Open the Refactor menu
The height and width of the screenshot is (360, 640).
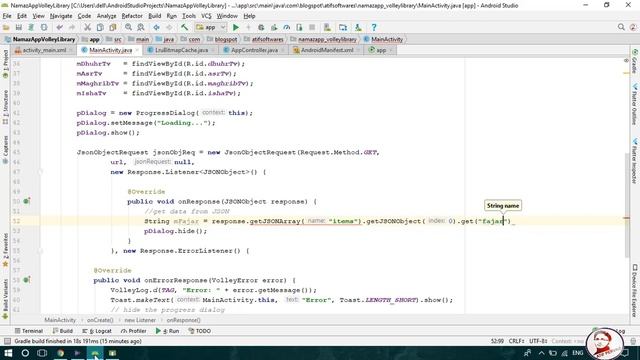pos(132,16)
